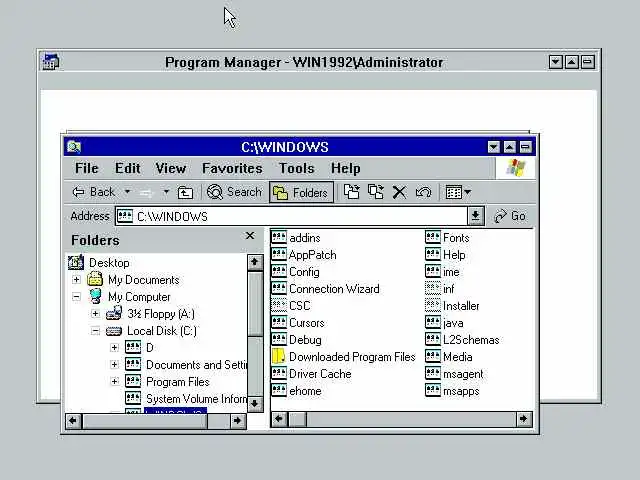The width and height of the screenshot is (640, 480).
Task: Click the Copy To folder icon
Action: click(x=376, y=191)
